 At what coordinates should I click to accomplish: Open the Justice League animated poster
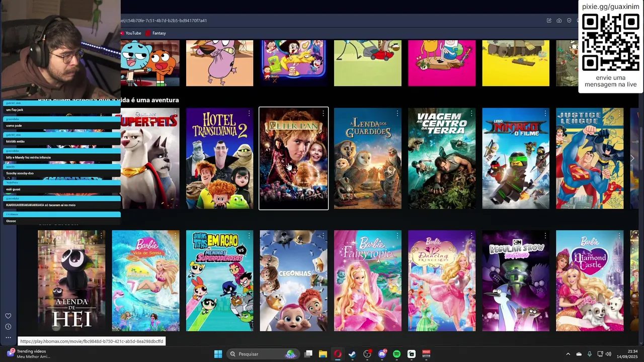[x=590, y=158]
